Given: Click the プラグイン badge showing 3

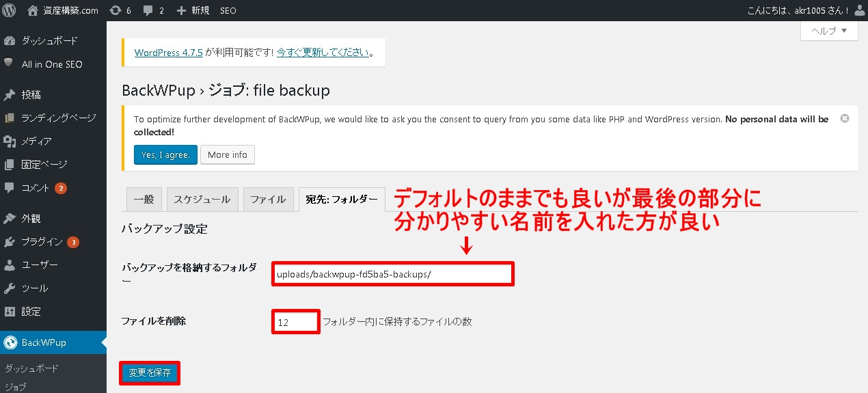Looking at the screenshot, I should (x=73, y=242).
